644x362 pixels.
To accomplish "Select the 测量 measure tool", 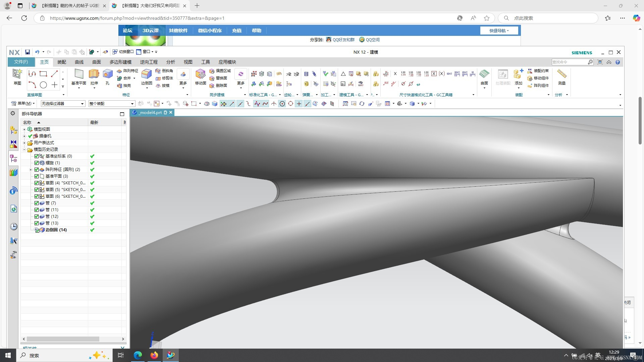I will coord(562,77).
